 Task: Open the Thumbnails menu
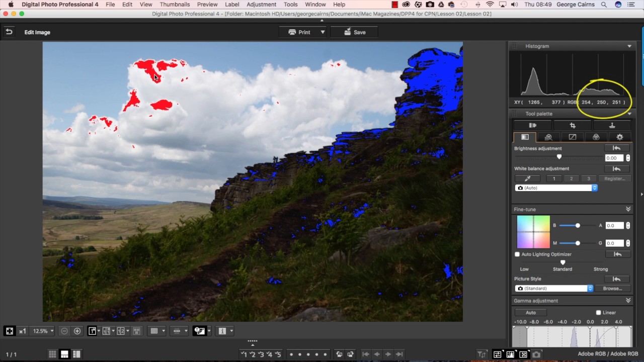[x=175, y=5]
